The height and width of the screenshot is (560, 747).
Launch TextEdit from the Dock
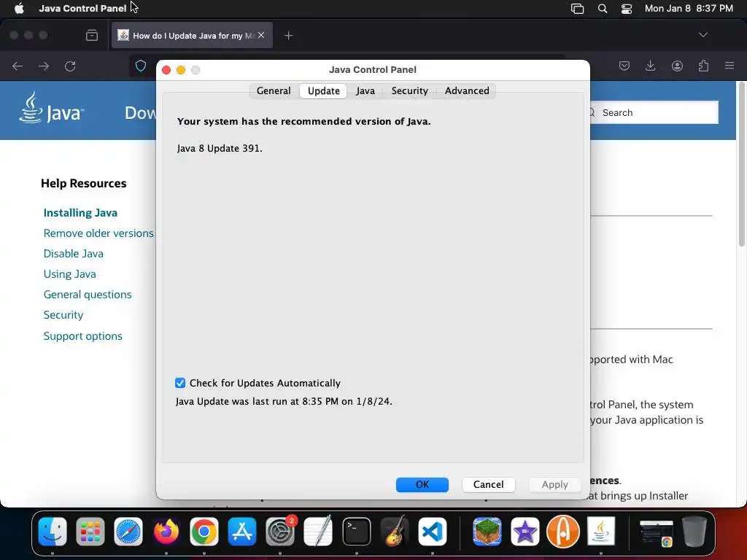pyautogui.click(x=318, y=531)
